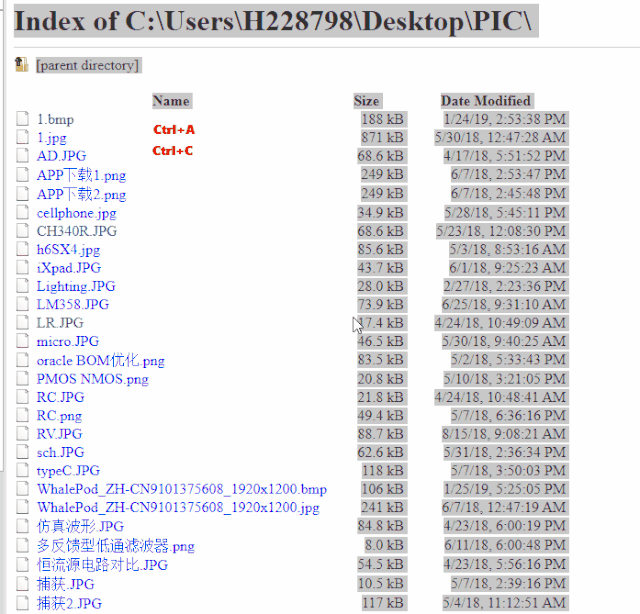
Task: Click the file icon beside 恒流源电路对比.JPG
Action: [x=22, y=565]
